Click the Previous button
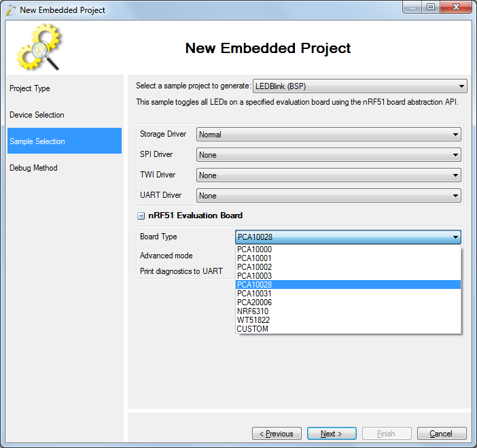 tap(277, 434)
